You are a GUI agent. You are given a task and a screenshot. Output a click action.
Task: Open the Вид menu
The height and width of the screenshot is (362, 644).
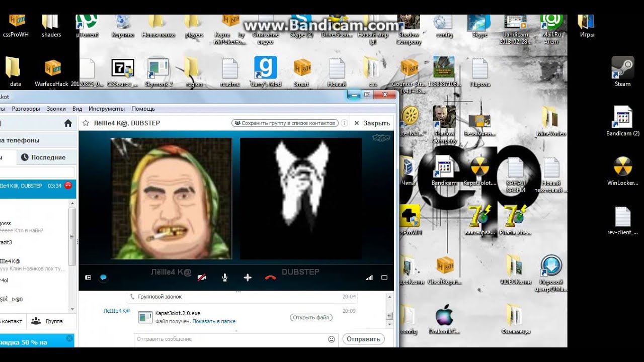(x=77, y=109)
